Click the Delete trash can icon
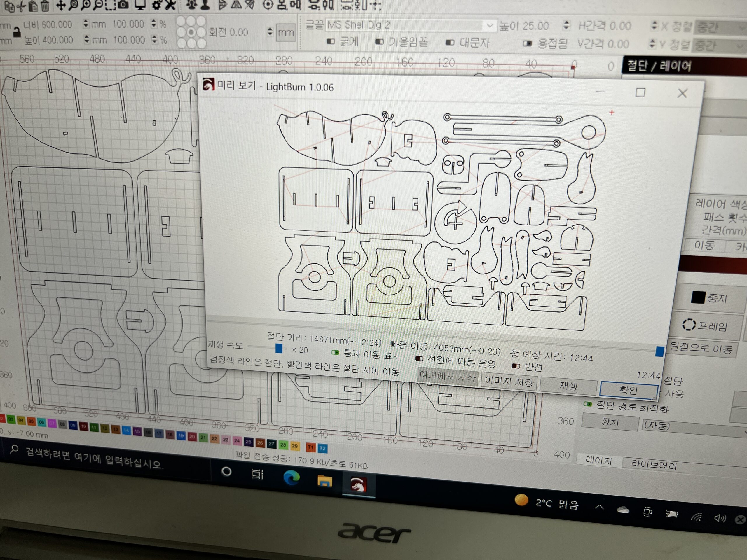Screen dimensions: 747x560 [x=45, y=6]
